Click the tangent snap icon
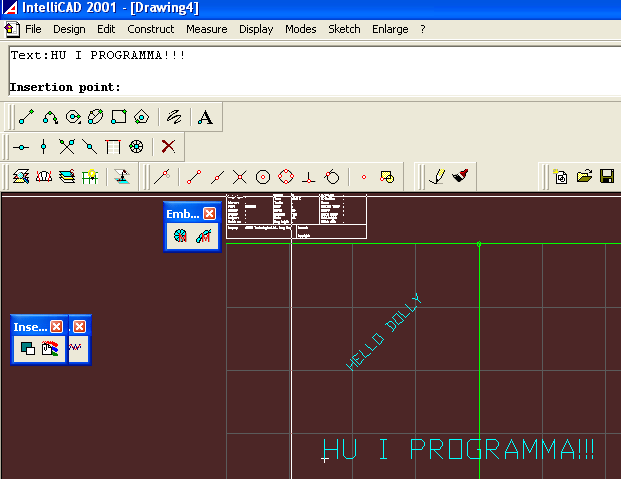 tap(332, 177)
